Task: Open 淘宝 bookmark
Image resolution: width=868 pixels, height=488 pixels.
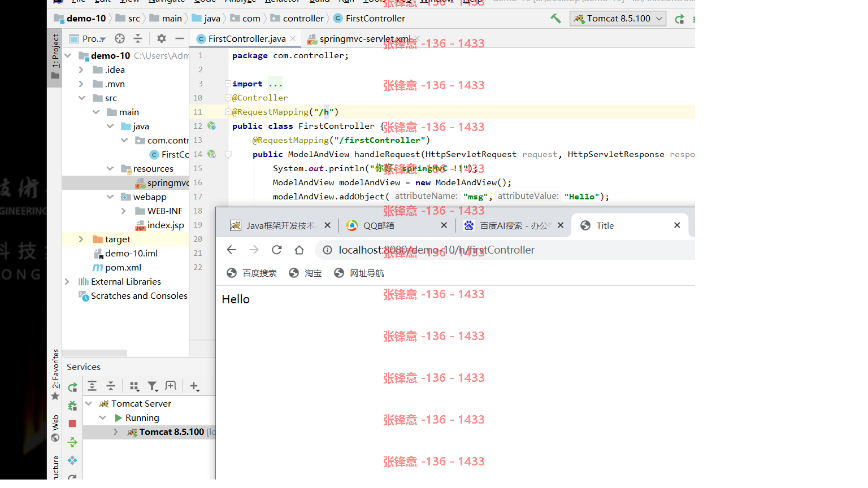Action: click(305, 273)
